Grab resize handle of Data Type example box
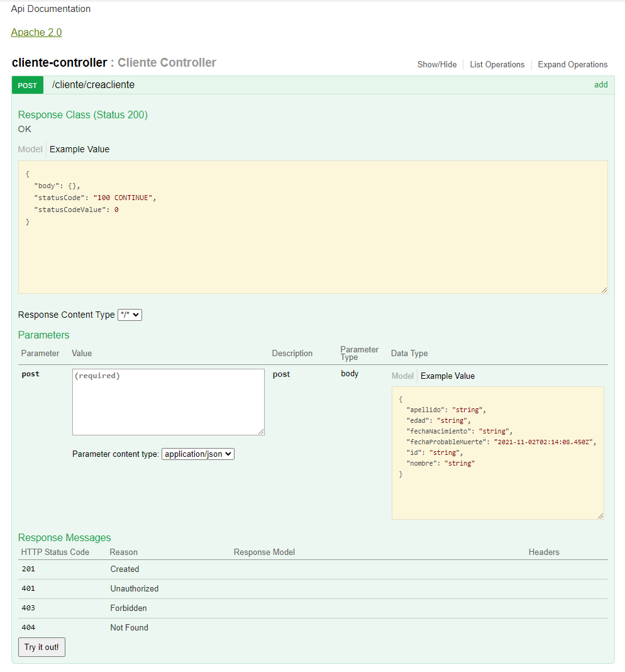The height and width of the screenshot is (672, 625). point(600,516)
